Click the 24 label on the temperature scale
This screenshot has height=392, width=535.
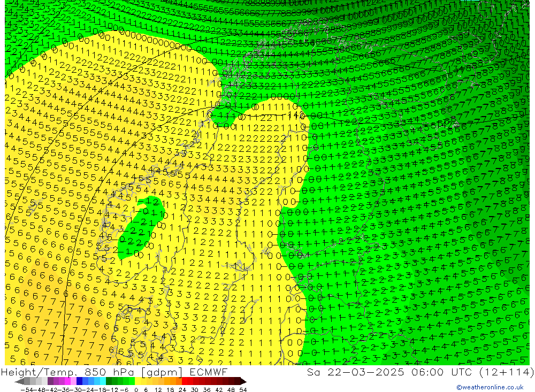click(x=184, y=389)
